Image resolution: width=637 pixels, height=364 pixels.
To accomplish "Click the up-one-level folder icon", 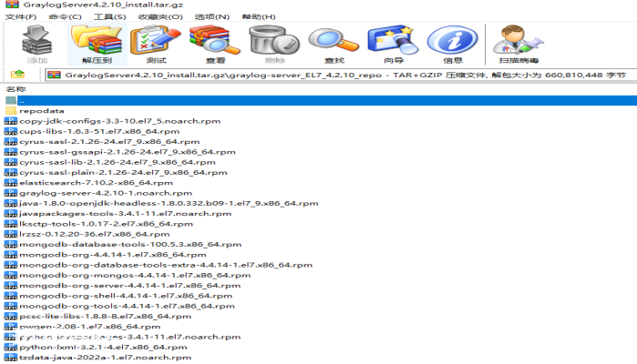I will click(17, 75).
